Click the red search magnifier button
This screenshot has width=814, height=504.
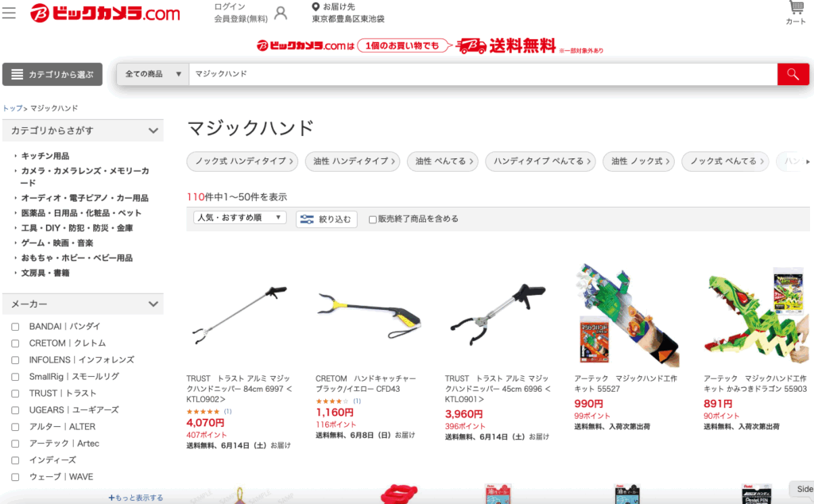793,74
